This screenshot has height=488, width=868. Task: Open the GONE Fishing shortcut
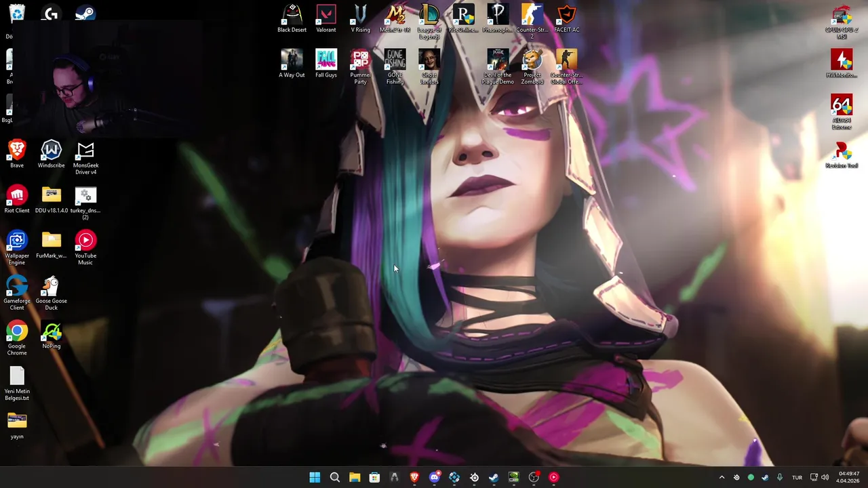click(395, 67)
